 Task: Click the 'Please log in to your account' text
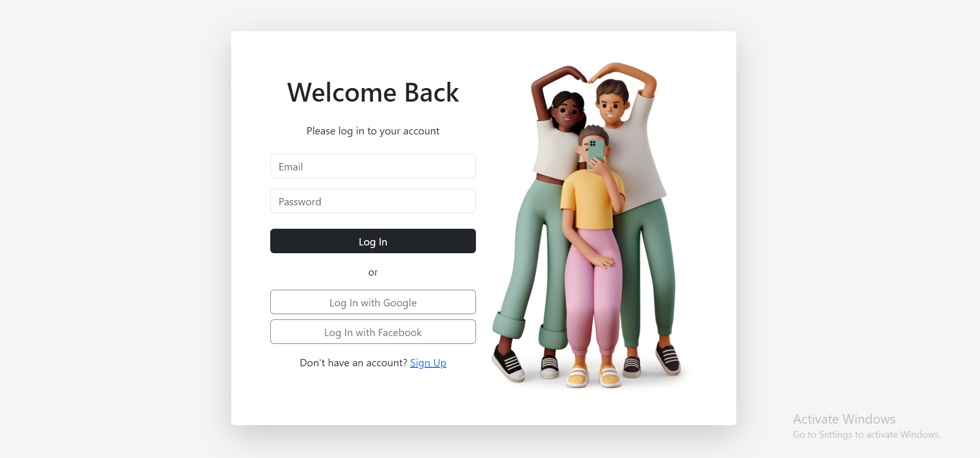373,131
